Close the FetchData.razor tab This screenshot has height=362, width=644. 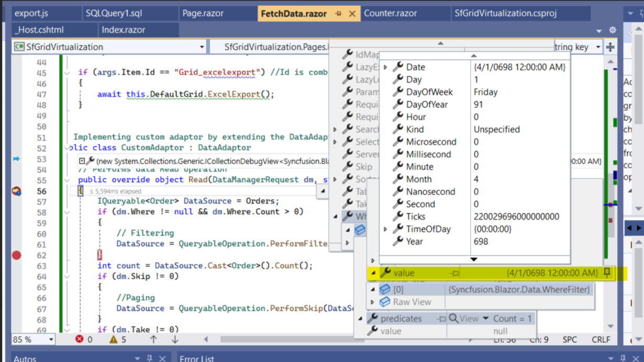352,14
